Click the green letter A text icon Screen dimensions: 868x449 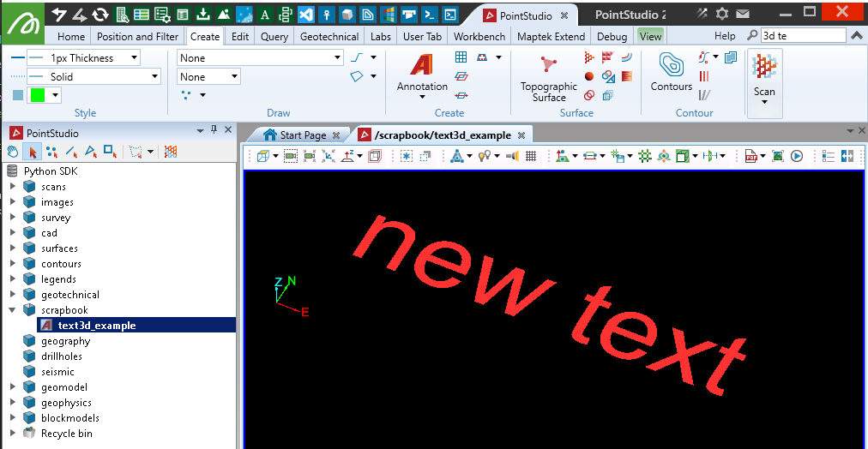tap(265, 15)
